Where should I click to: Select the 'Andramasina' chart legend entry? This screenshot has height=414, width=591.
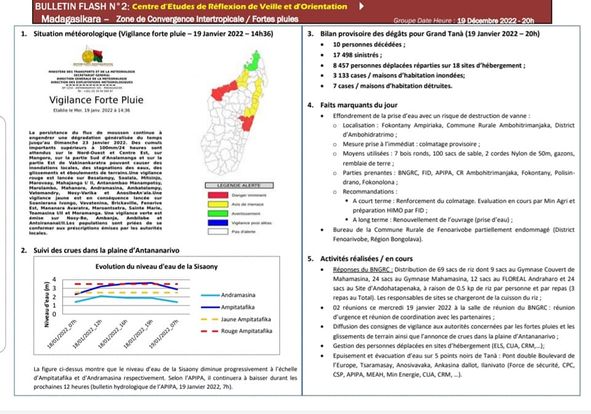pyautogui.click(x=228, y=295)
